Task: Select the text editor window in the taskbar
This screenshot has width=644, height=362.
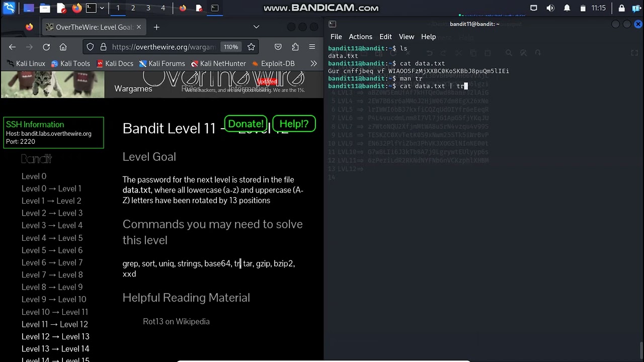Action: 199,8
